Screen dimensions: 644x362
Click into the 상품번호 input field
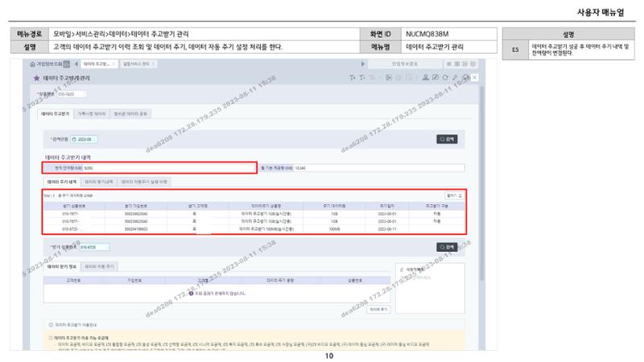pos(72,94)
